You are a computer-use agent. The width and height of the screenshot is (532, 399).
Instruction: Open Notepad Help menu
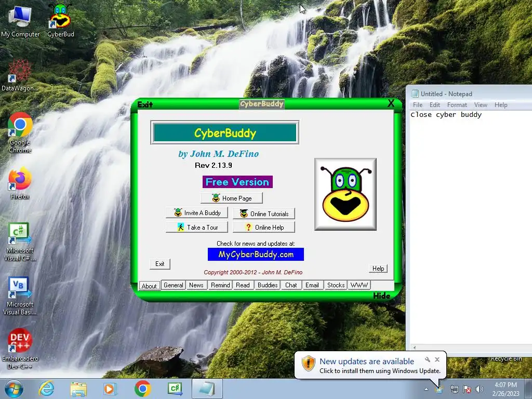pyautogui.click(x=501, y=105)
